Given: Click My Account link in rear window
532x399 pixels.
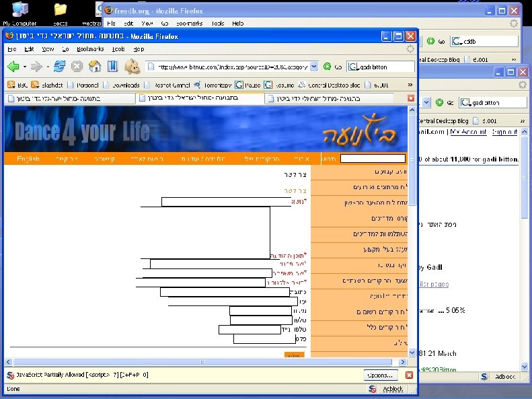Looking at the screenshot, I should (x=468, y=132).
